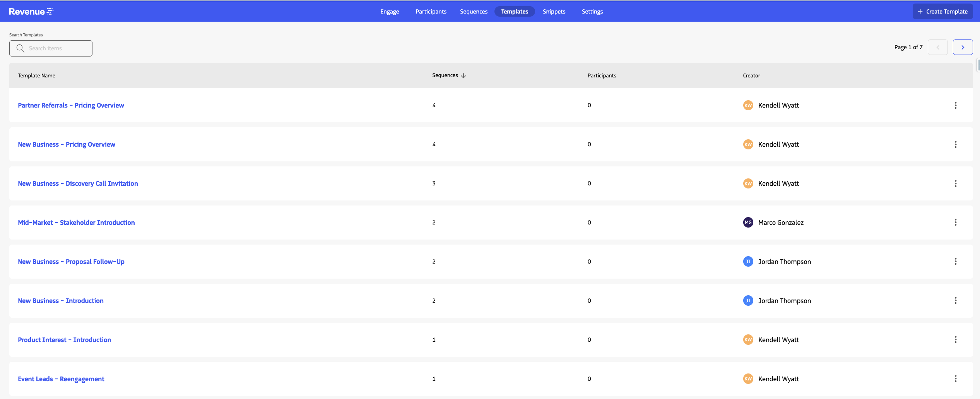Screen dimensions: 980x399
Task: Click KW avatar in Partner Referrals row
Action: (x=748, y=105)
